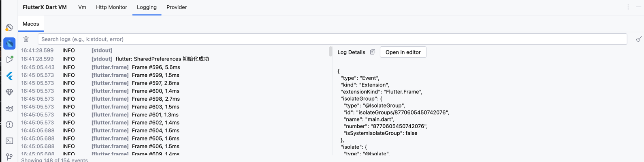Viewport: 644px width, 162px height.
Task: Switch to the Http Monitor tab
Action: click(111, 7)
